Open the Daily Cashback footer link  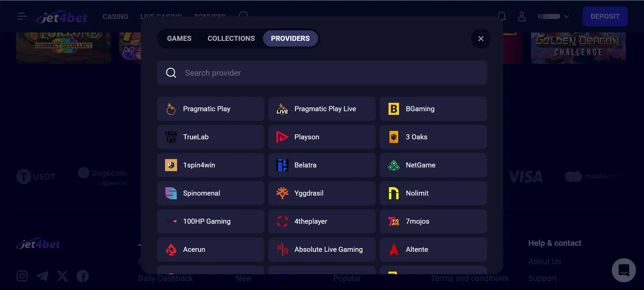pos(165,278)
